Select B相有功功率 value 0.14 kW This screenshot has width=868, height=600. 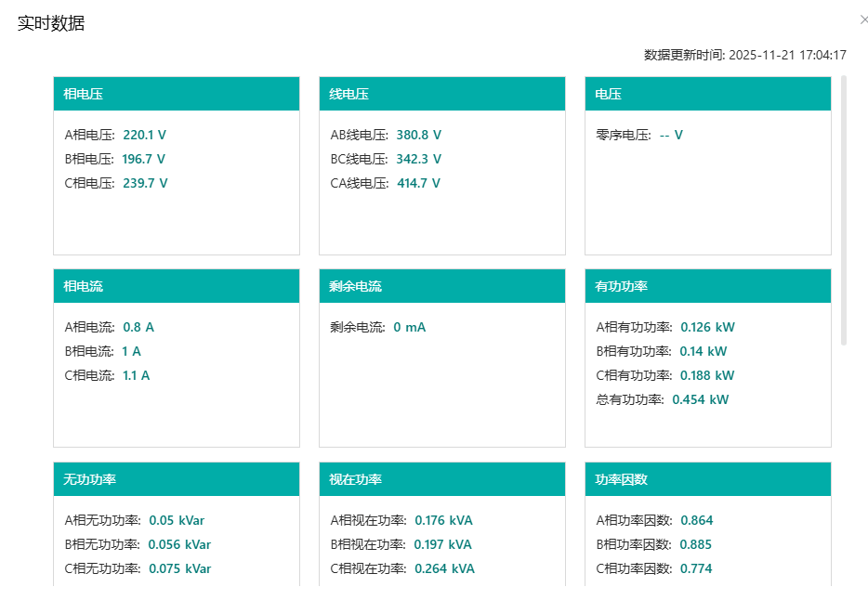coord(703,351)
